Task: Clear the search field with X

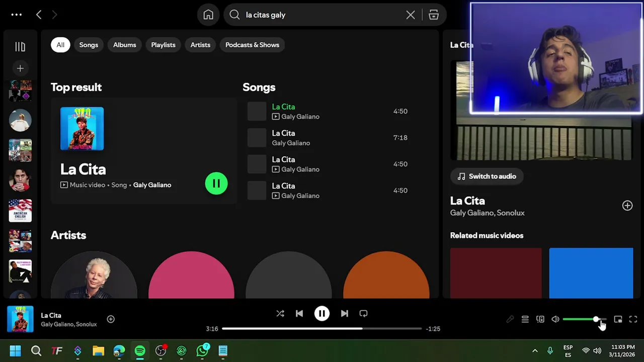Action: pyautogui.click(x=411, y=15)
